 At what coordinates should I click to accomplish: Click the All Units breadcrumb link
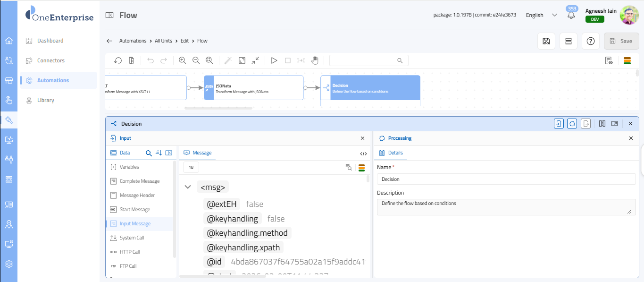[163, 41]
